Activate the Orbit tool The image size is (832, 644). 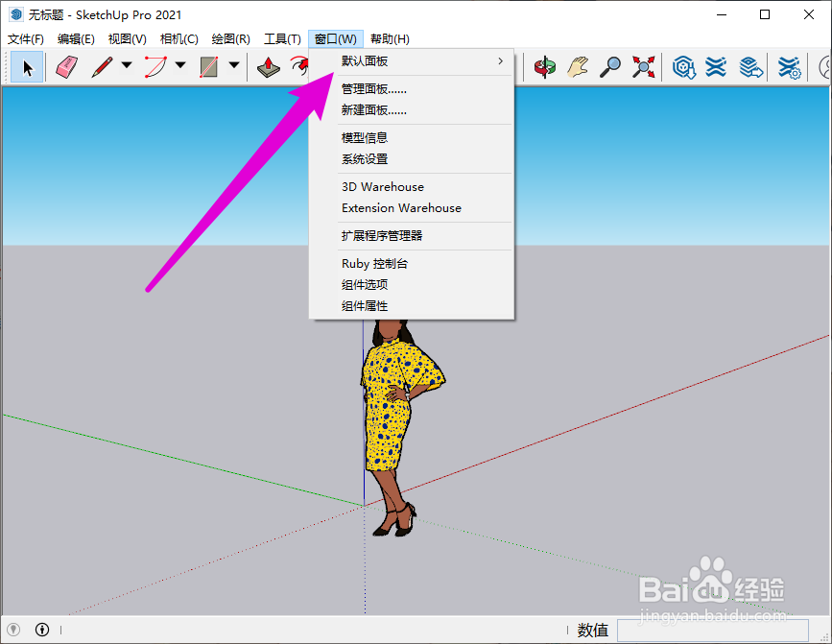pyautogui.click(x=545, y=67)
